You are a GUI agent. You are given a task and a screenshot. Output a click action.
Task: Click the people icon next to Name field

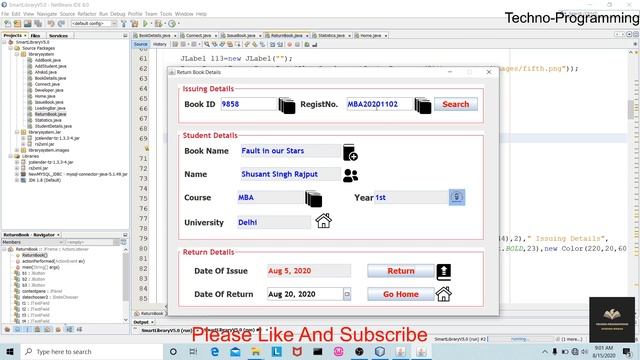pos(350,176)
